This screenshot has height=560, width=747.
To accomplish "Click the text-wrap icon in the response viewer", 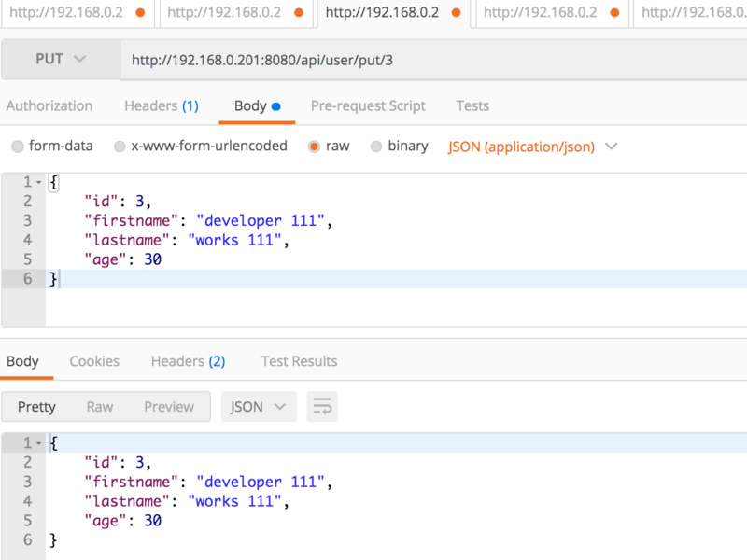I will point(321,406).
